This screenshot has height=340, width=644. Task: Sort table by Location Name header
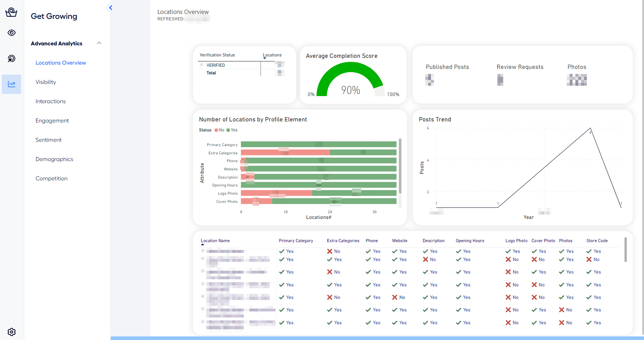215,241
